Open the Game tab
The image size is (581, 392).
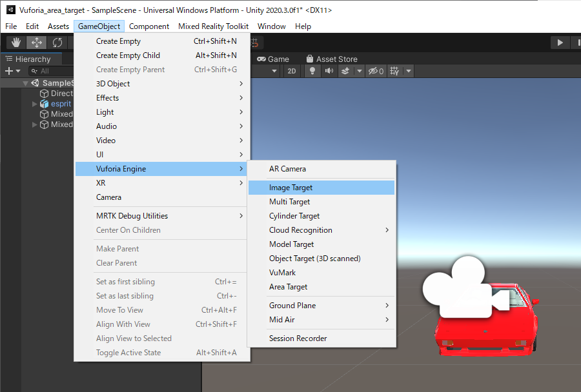(272, 59)
